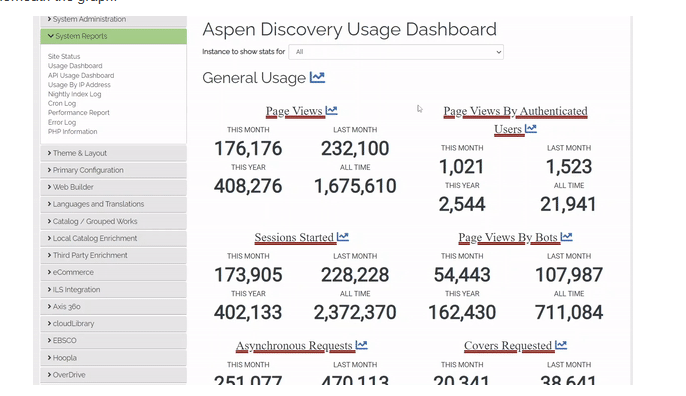Click the Page Views By Bots heading
Viewport: 686px width, 396px height.
(x=508, y=237)
